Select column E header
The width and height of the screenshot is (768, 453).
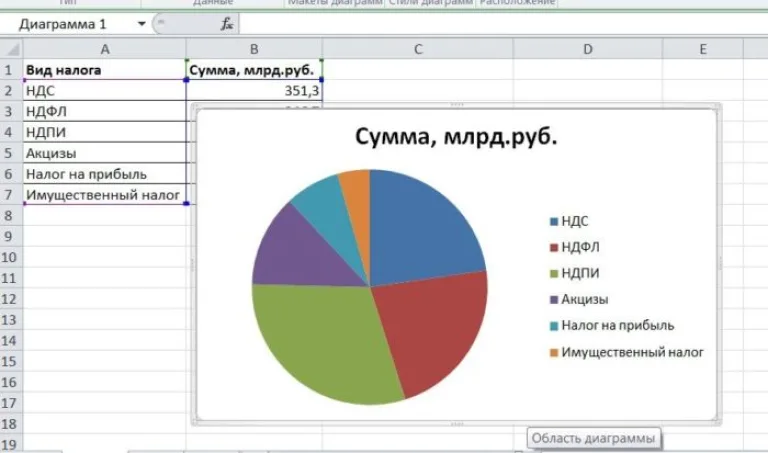click(703, 49)
